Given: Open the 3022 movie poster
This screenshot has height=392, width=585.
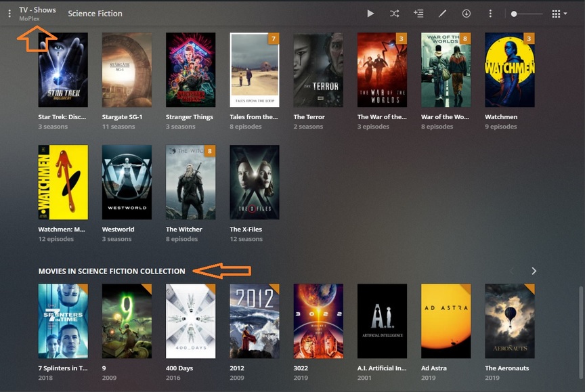Looking at the screenshot, I should pyautogui.click(x=318, y=321).
